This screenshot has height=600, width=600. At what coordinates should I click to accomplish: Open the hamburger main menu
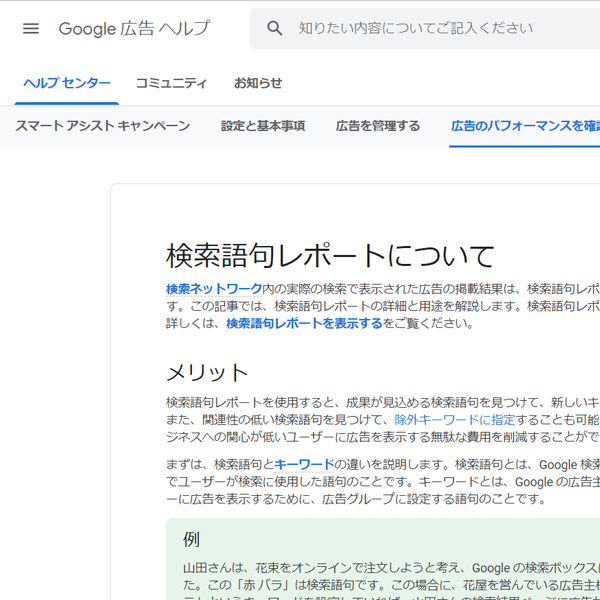pyautogui.click(x=31, y=28)
